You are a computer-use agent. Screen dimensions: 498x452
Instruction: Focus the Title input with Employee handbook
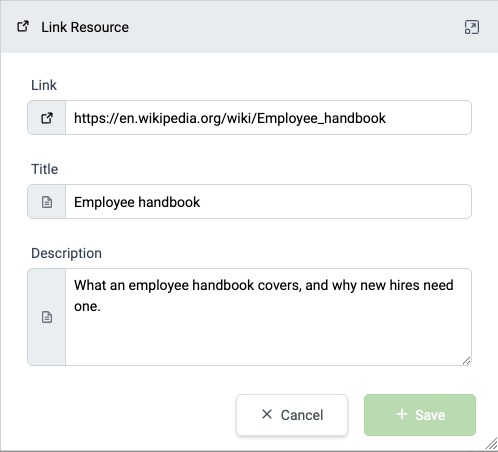268,202
